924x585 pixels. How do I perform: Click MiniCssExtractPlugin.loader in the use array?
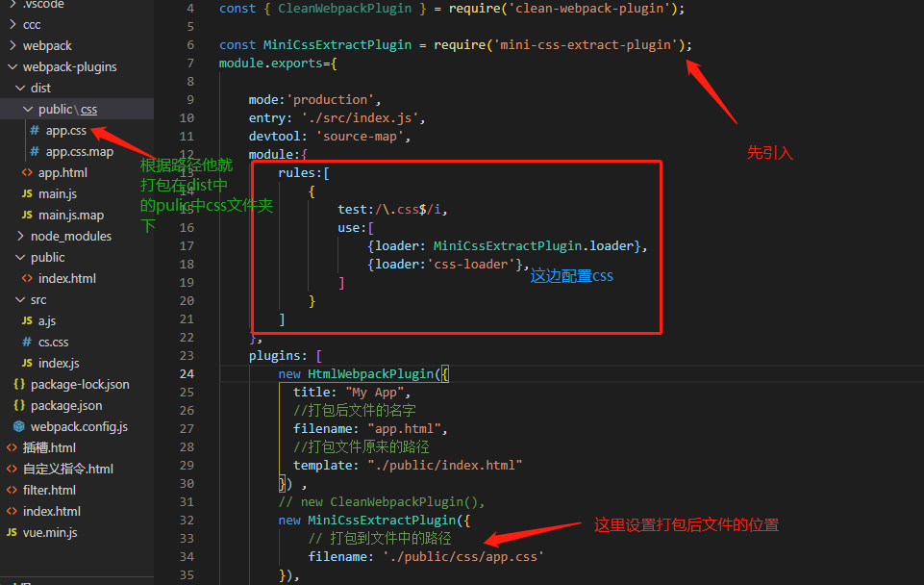coord(534,246)
